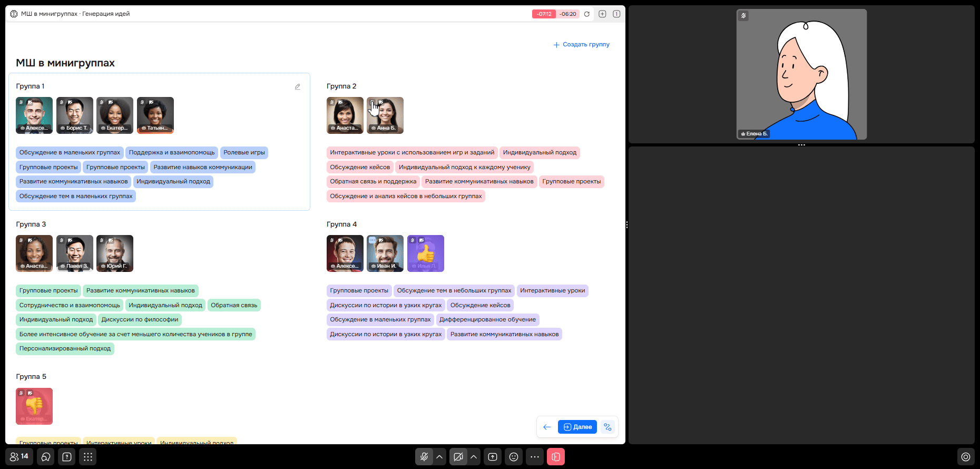This screenshot has height=469, width=980.
Task: Click tag Индивидуальный подход к каждому ученику
Action: pyautogui.click(x=465, y=168)
